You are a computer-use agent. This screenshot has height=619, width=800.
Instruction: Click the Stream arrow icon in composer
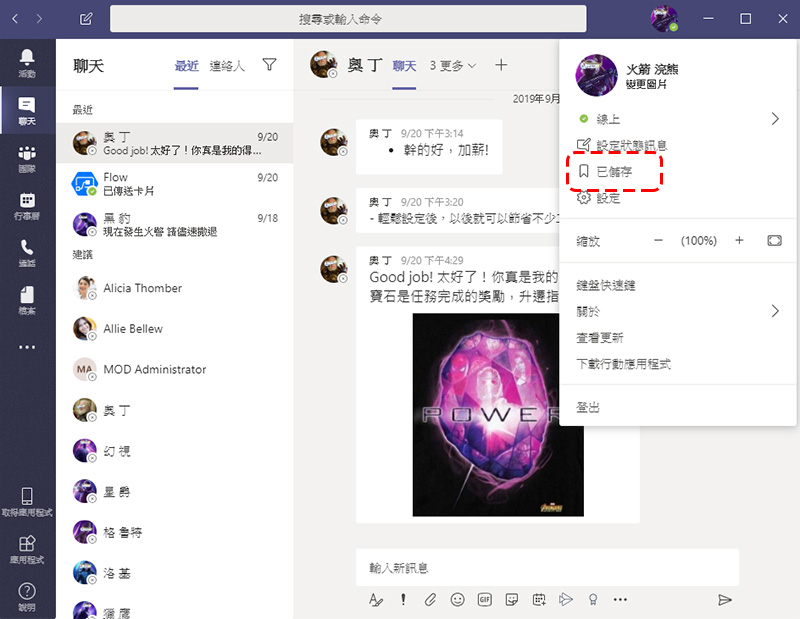(566, 600)
